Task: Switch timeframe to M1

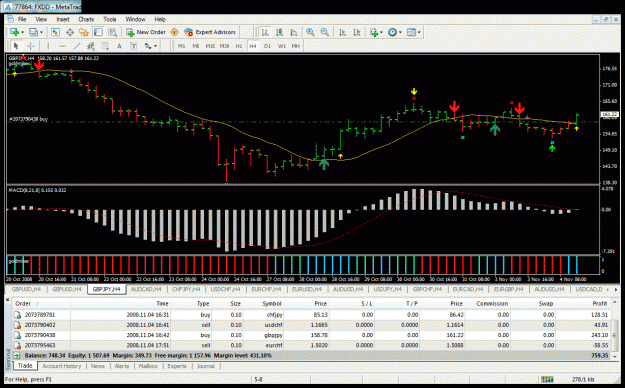Action: [181, 46]
